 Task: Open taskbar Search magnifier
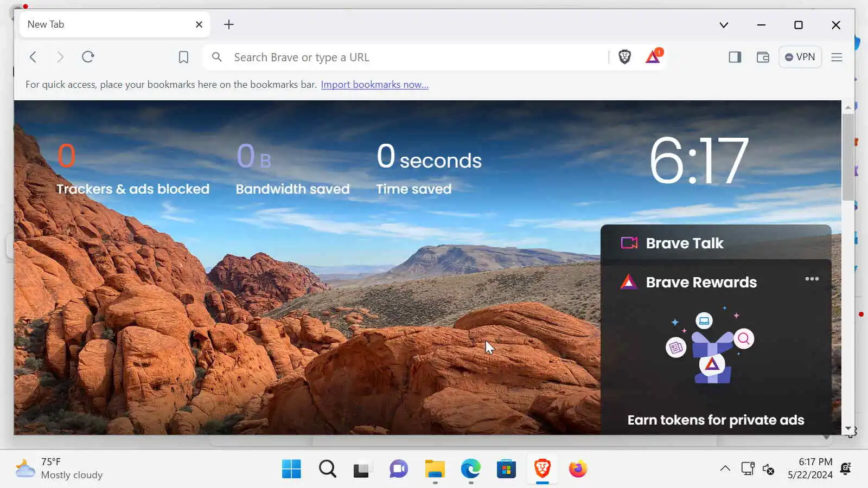327,468
